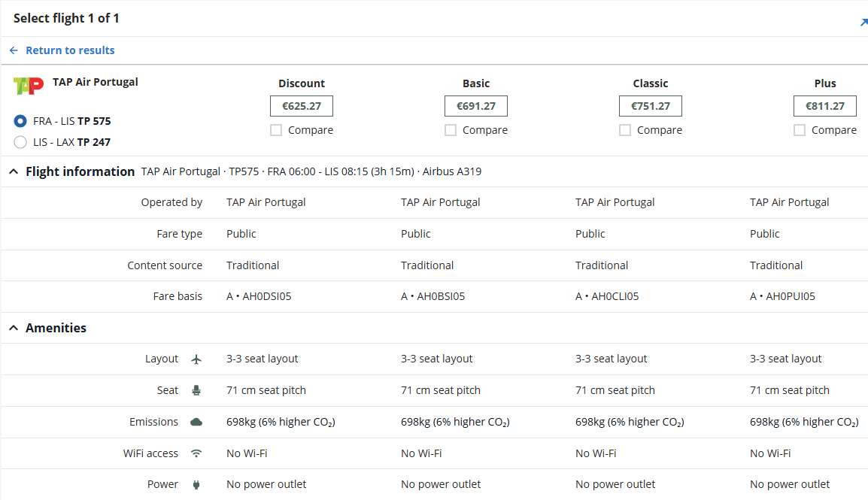
Task: Click fare basis A • AH0PUI05
Action: 782,296
